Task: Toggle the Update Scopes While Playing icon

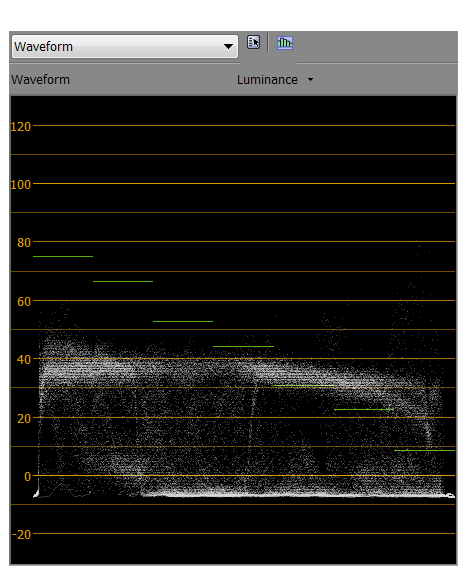Action: point(285,43)
